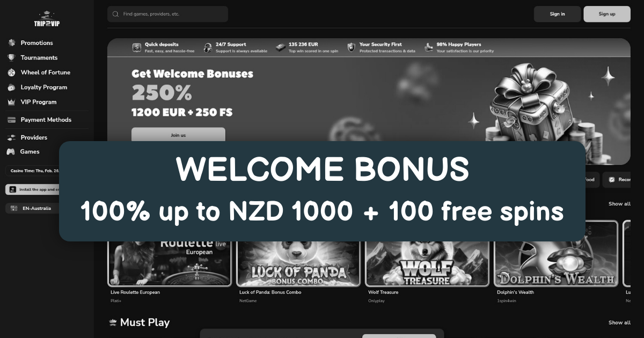Screen dimensions: 644x338
Task: Click the Payment Methods card icon
Action: [x=11, y=120]
